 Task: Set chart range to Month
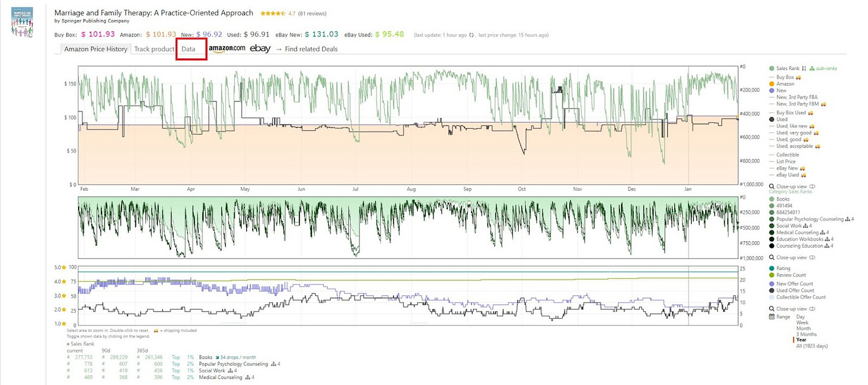tap(804, 328)
